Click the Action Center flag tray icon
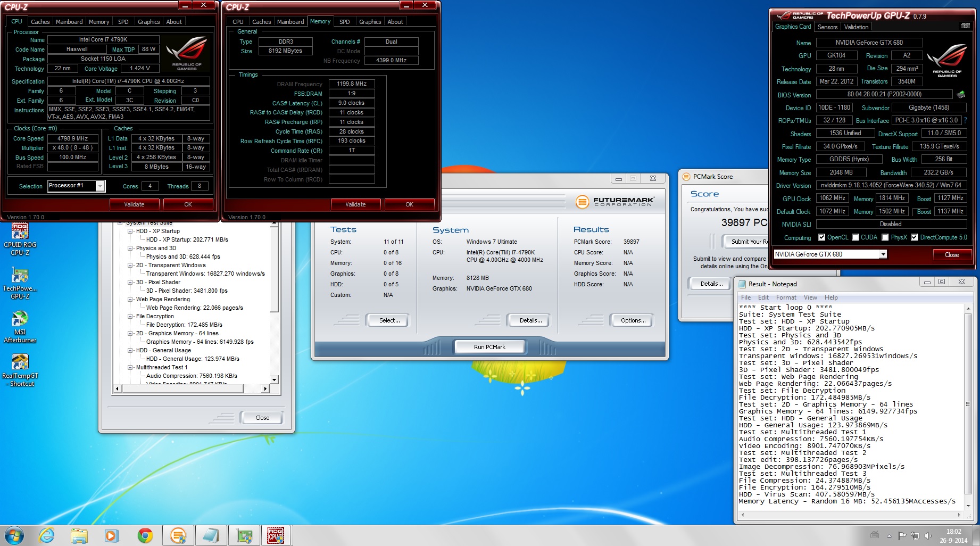Image resolution: width=980 pixels, height=546 pixels. (x=902, y=535)
